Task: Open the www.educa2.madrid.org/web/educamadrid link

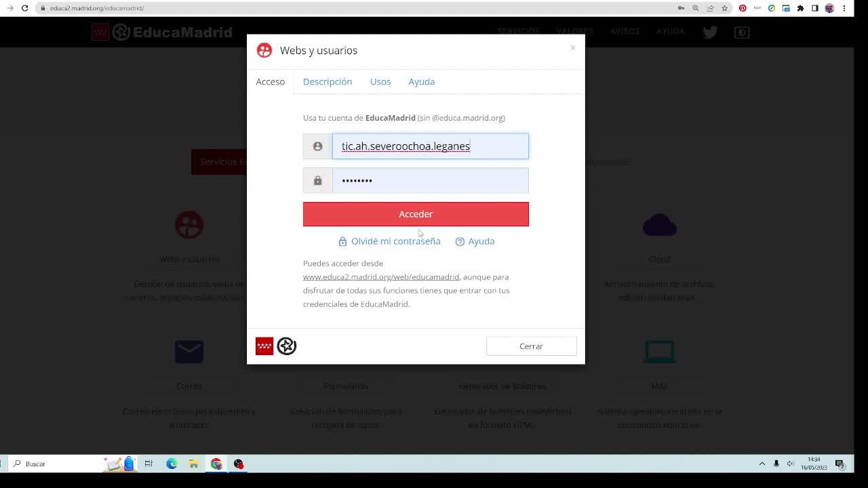Action: (x=381, y=277)
